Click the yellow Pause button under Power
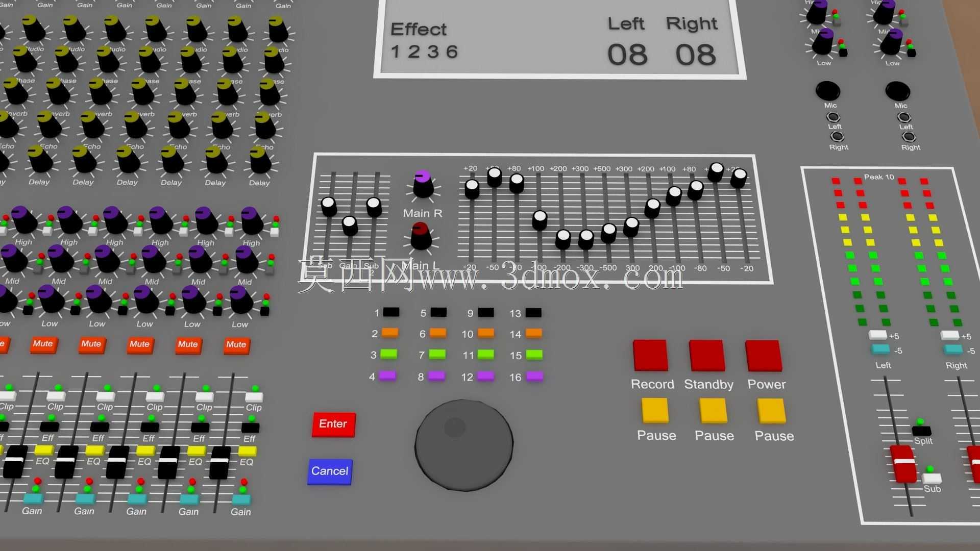This screenshot has height=551, width=980. pyautogui.click(x=771, y=411)
